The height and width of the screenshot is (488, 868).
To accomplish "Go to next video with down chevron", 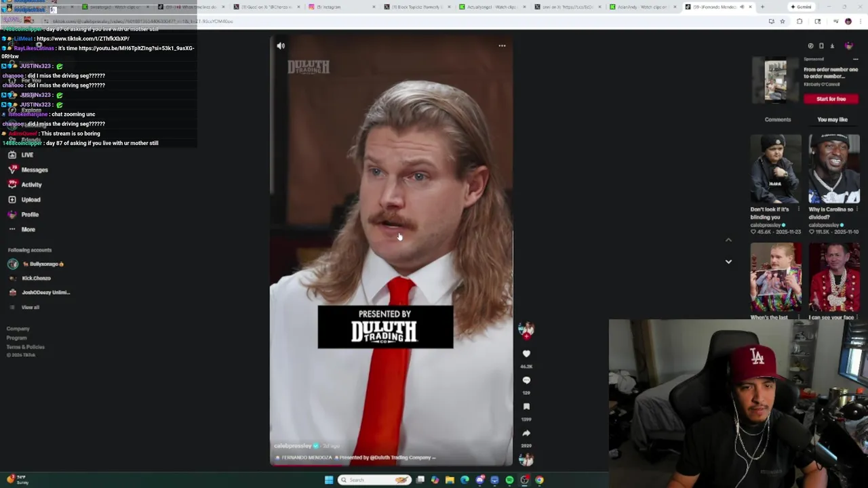I will click(x=728, y=261).
